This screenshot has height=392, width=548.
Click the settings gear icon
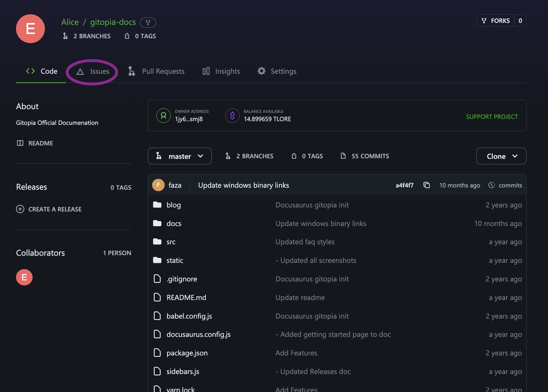click(x=261, y=71)
